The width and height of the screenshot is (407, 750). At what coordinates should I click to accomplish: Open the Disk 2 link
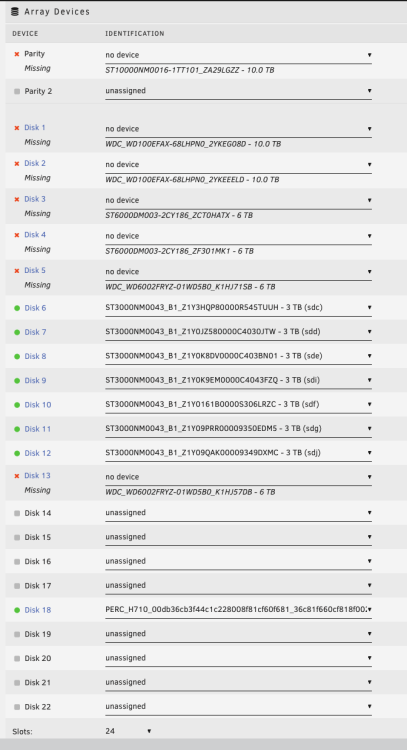[x=35, y=163]
